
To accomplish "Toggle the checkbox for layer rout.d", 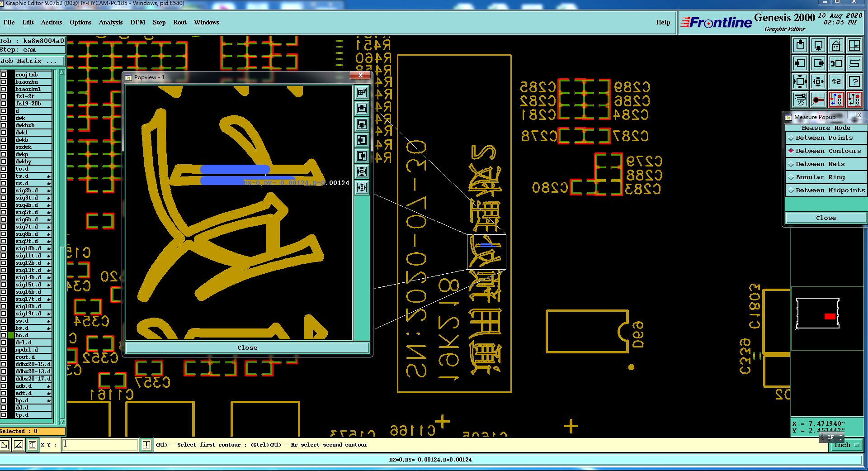I will coord(4,357).
